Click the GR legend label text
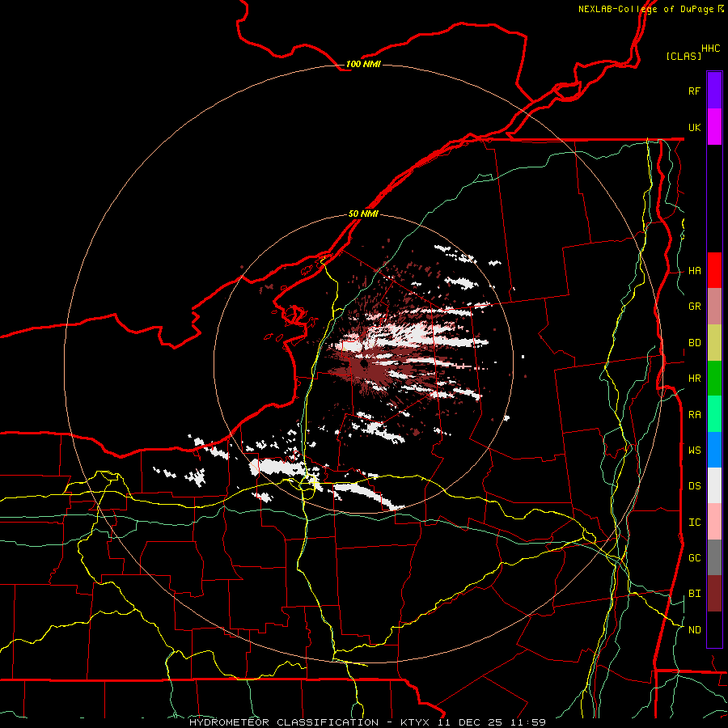The width and height of the screenshot is (728, 728). click(x=695, y=307)
